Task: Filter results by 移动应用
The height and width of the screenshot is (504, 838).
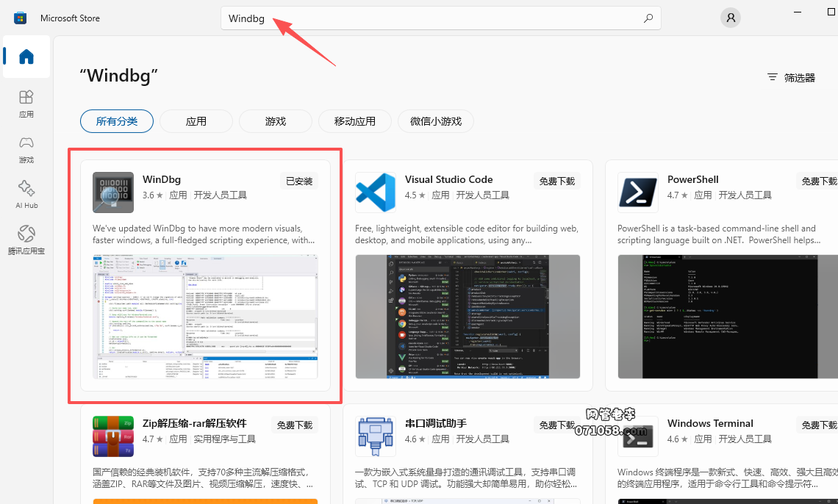Action: (354, 121)
